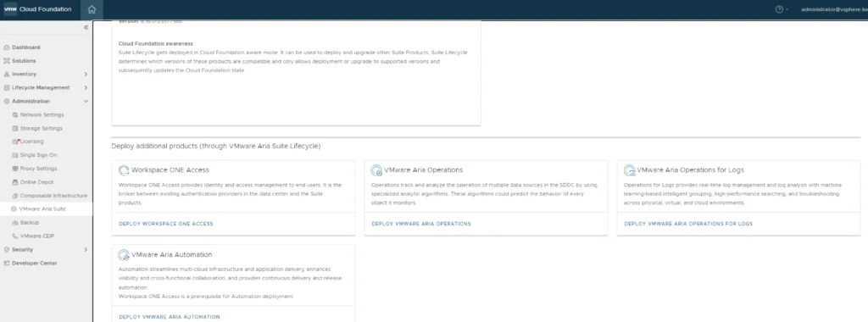Click the VMware Aria Operations card icon

point(376,170)
